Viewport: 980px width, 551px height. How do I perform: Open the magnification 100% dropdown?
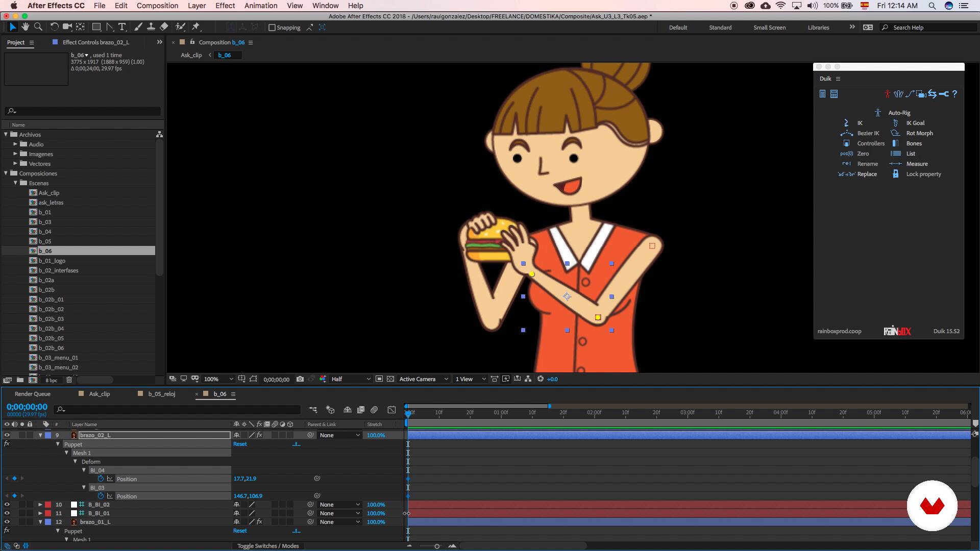pyautogui.click(x=218, y=379)
